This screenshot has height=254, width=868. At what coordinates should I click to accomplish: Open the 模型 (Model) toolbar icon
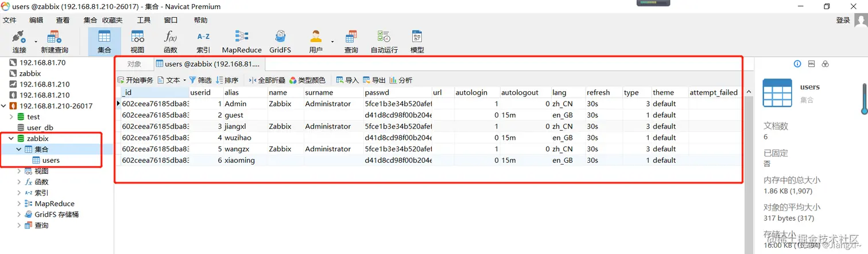click(417, 42)
